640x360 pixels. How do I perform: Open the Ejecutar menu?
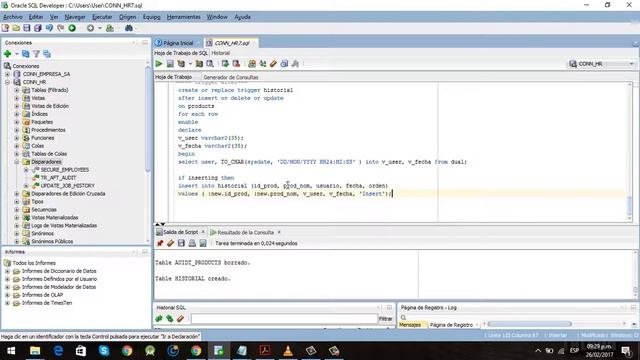[102, 17]
